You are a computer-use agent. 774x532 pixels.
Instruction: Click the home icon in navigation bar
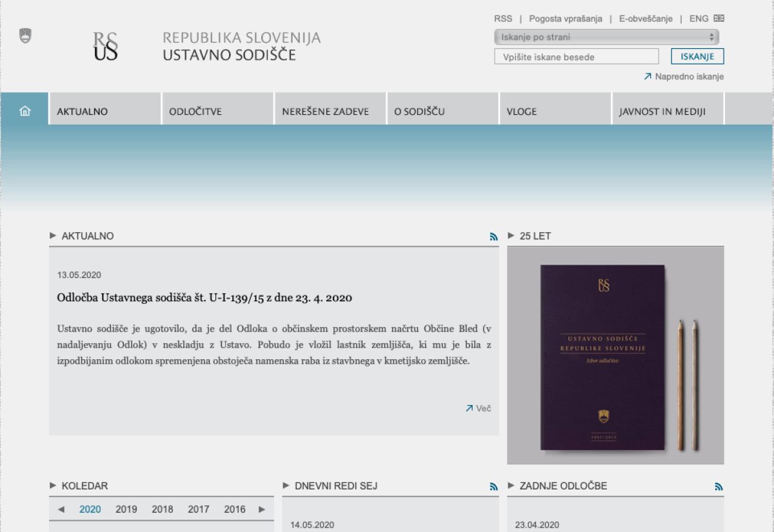(x=25, y=111)
